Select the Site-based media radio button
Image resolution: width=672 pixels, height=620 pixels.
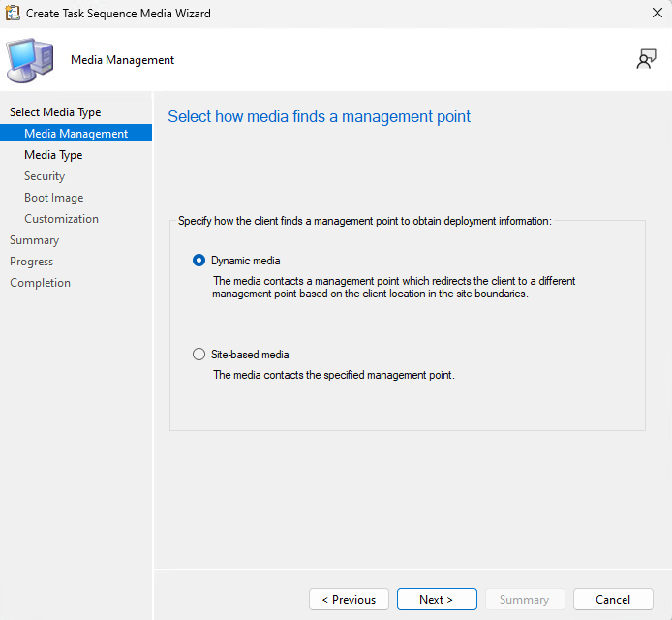(199, 355)
